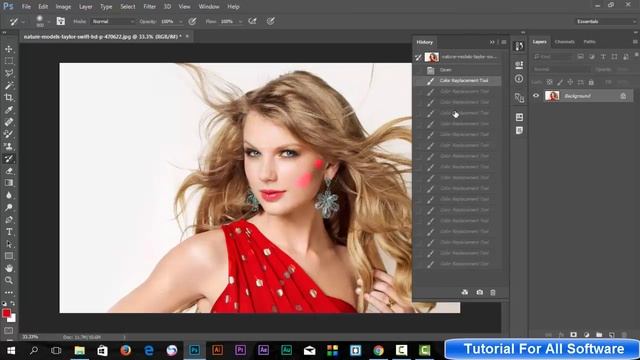Select the Pen tool
The height and width of the screenshot is (360, 640).
point(9,220)
